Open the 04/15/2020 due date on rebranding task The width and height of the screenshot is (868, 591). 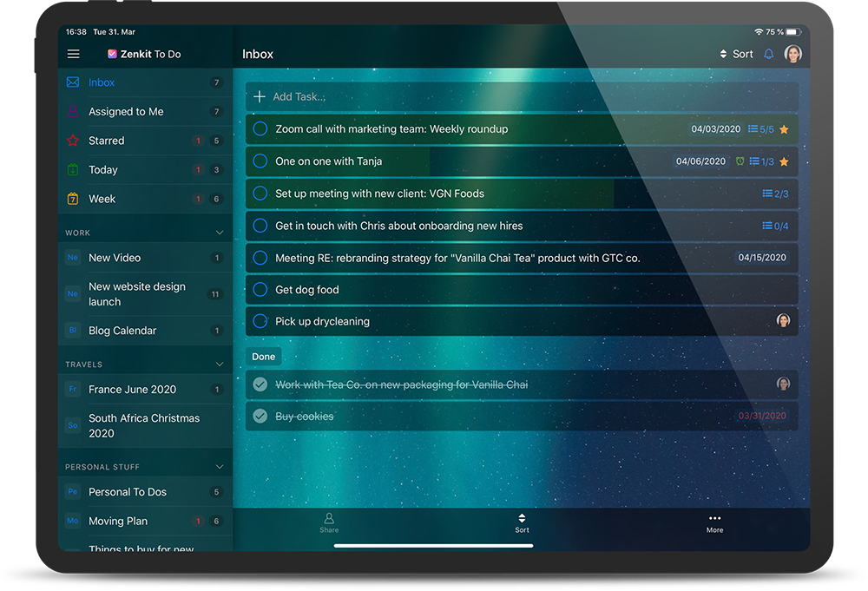point(762,258)
